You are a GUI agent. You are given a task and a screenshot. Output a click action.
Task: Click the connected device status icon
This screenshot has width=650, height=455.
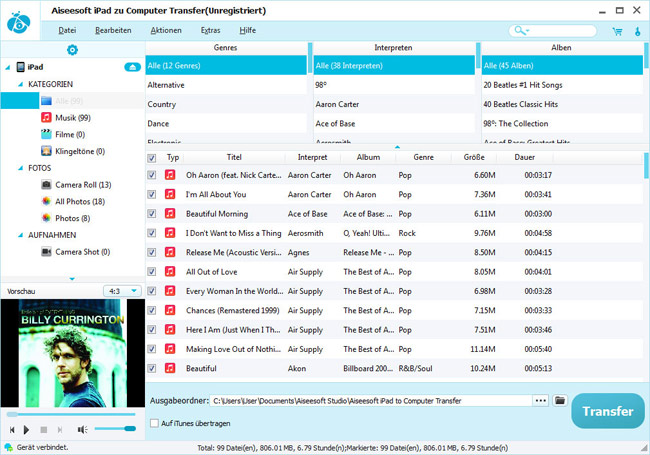[x=8, y=448]
